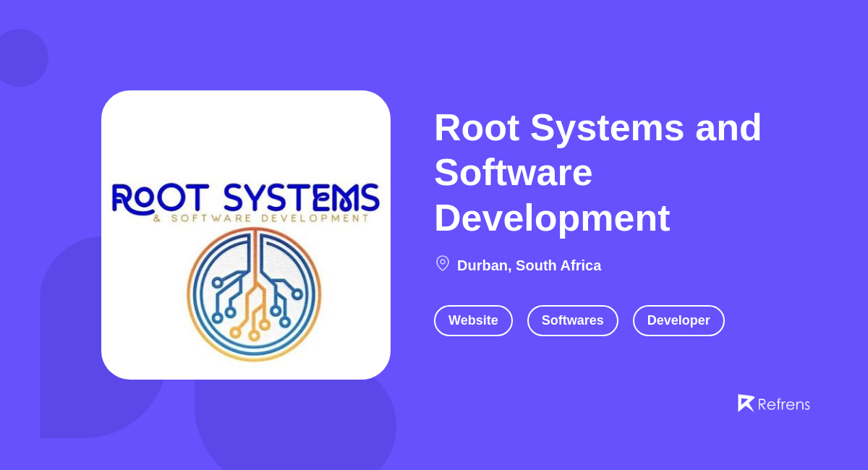Click the Refrens arrow logo icon
Image resolution: width=868 pixels, height=470 pixels.
click(x=746, y=403)
